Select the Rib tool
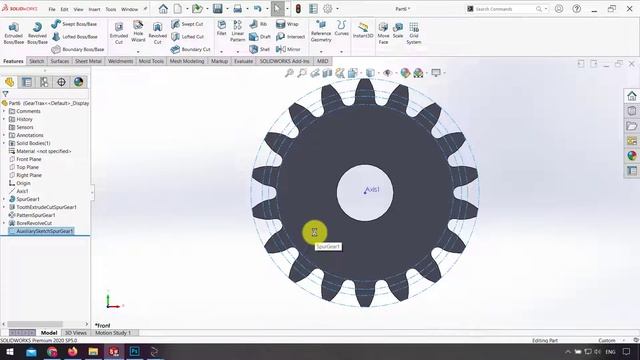The height and width of the screenshot is (360, 640). 258,24
